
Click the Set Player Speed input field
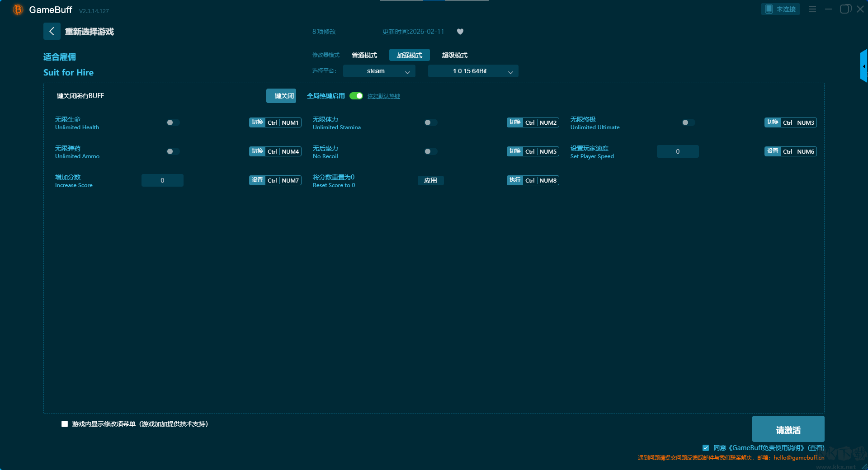click(x=677, y=151)
